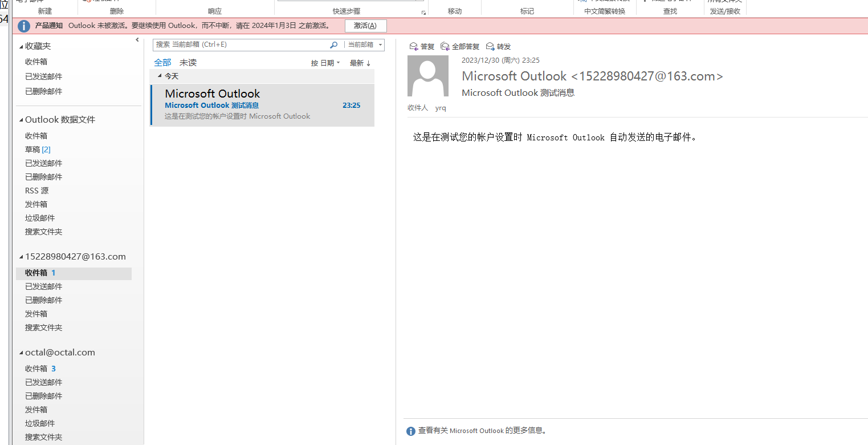Open 搜索文件夹 of the 163.com account
This screenshot has width=868, height=445.
[x=44, y=327]
